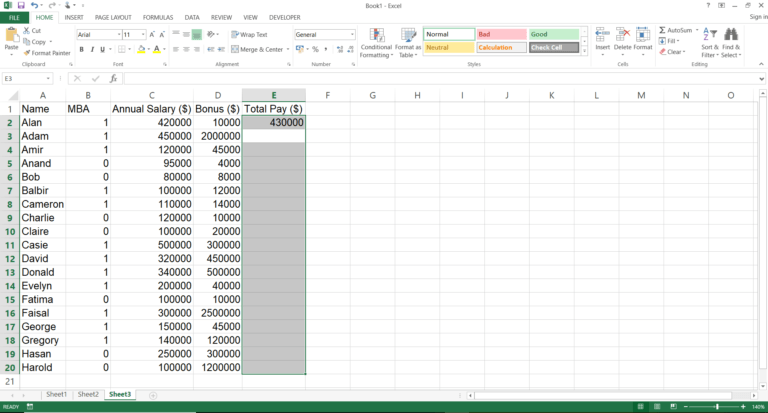Open the Sheet1 worksheet tab

[56, 394]
